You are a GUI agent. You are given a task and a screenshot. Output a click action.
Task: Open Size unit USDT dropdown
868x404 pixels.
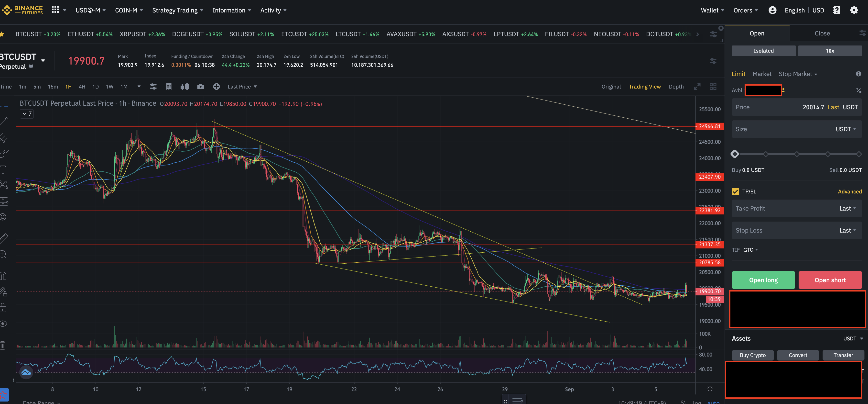pyautogui.click(x=846, y=129)
